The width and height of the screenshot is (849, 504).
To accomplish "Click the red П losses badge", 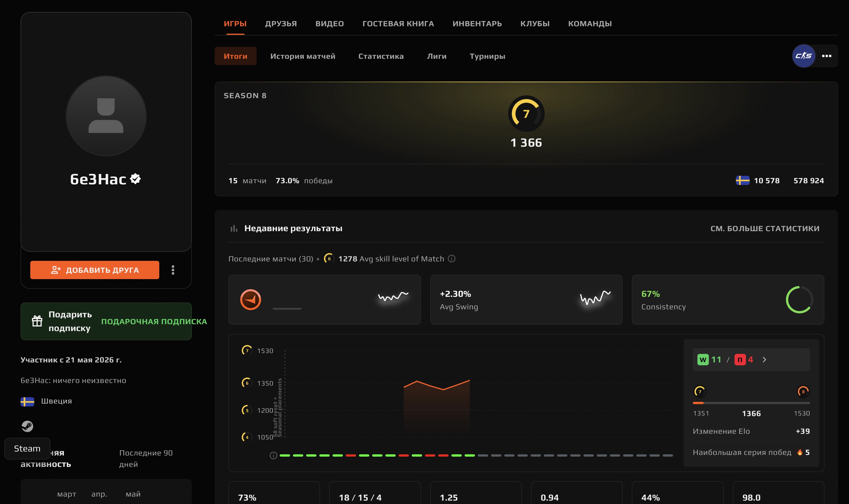I will point(740,360).
